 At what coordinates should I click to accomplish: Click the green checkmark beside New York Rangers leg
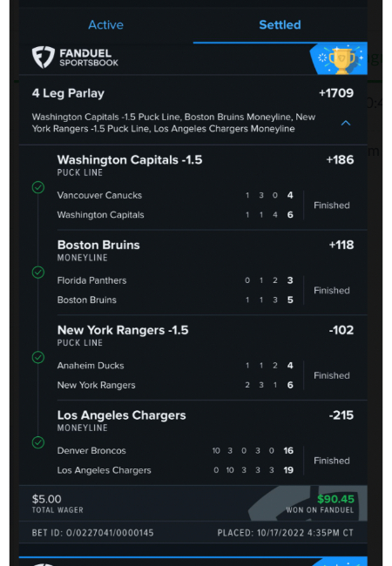click(38, 357)
